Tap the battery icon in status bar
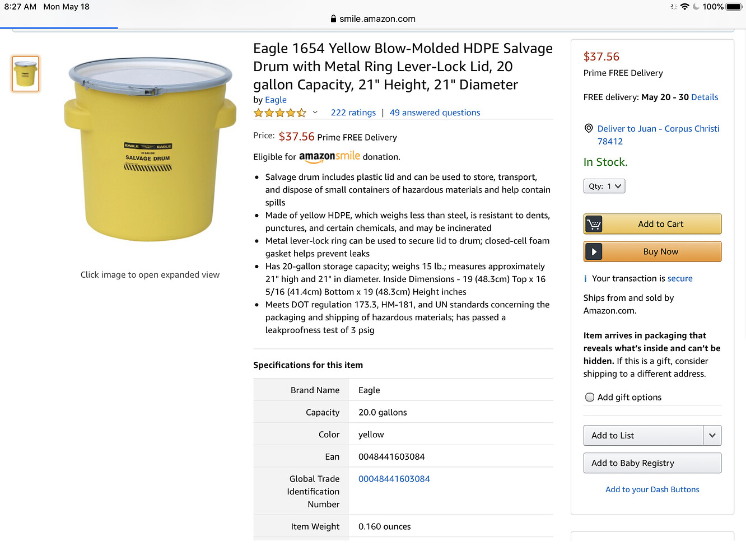This screenshot has width=746, height=560. point(734,7)
